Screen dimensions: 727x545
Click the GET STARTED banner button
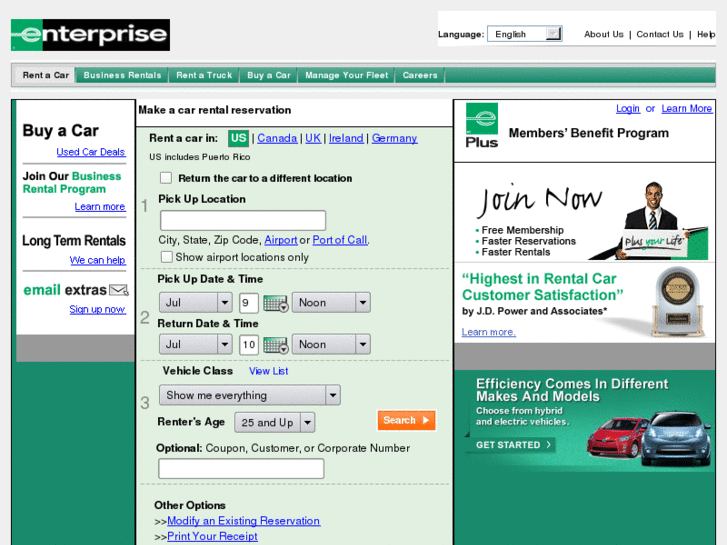(513, 445)
